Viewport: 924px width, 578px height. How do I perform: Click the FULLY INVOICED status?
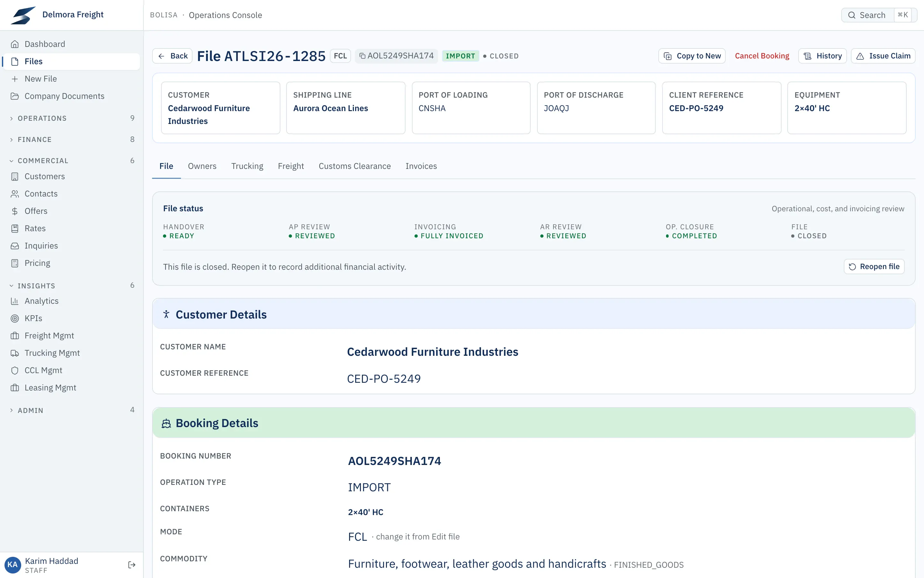(x=449, y=236)
